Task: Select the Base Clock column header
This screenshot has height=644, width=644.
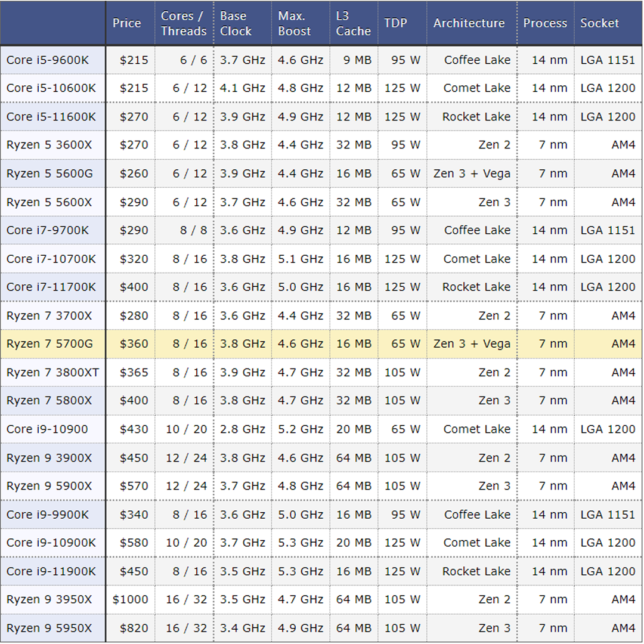Action: pyautogui.click(x=236, y=23)
